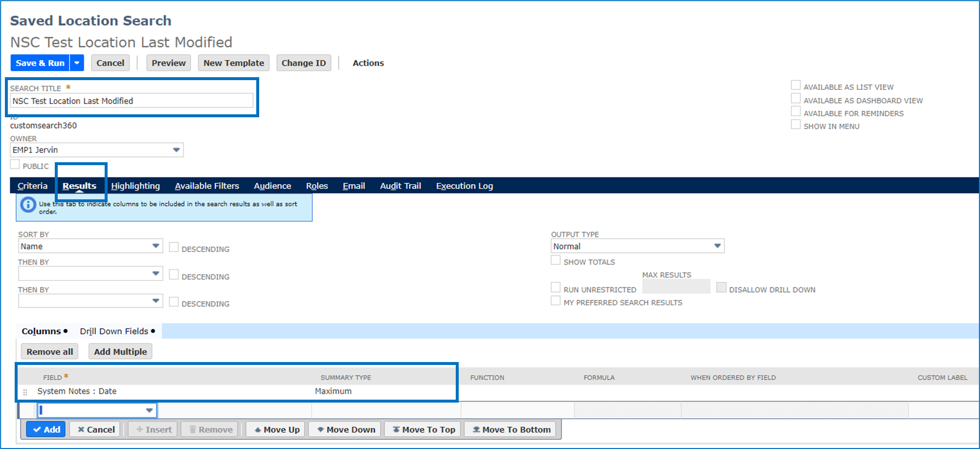The width and height of the screenshot is (980, 449).
Task: Toggle My Preferred Search Results checkbox
Action: 556,300
